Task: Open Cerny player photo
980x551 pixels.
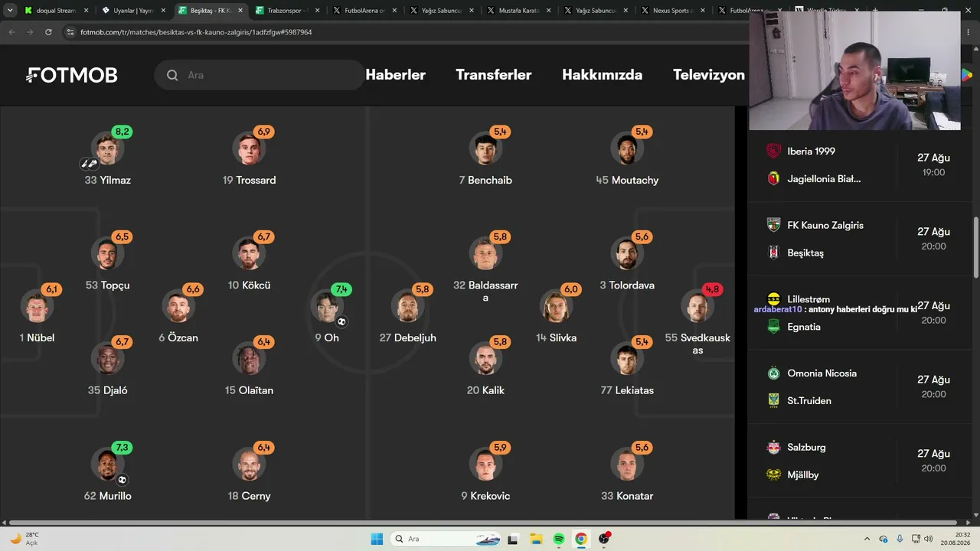Action: [x=249, y=465]
